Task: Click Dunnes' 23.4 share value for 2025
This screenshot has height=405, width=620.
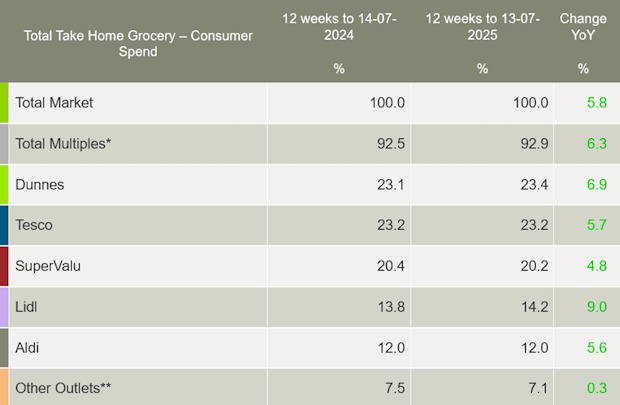Action: click(x=534, y=185)
